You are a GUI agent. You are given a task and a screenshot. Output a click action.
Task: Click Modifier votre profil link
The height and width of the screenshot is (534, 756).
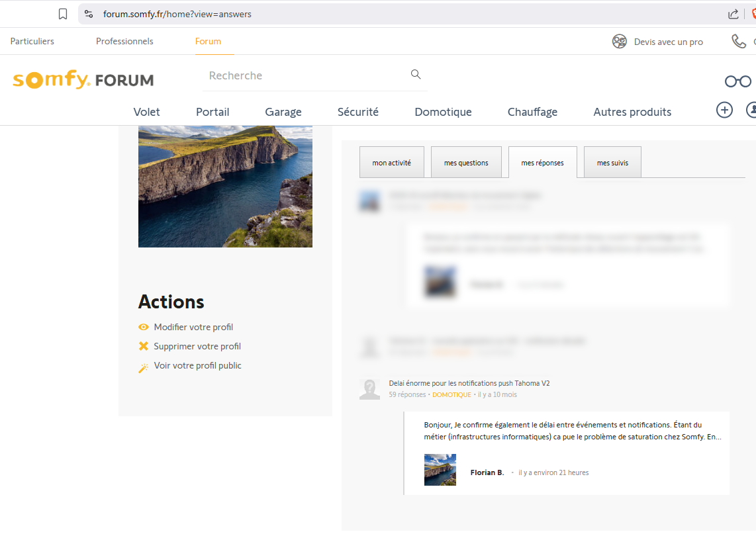pos(193,327)
